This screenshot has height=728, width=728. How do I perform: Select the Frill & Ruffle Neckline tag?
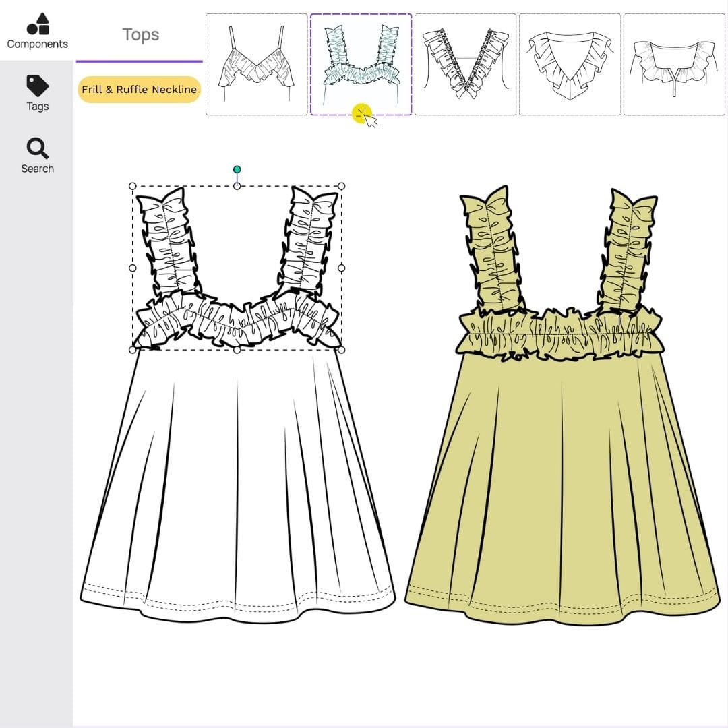(140, 89)
